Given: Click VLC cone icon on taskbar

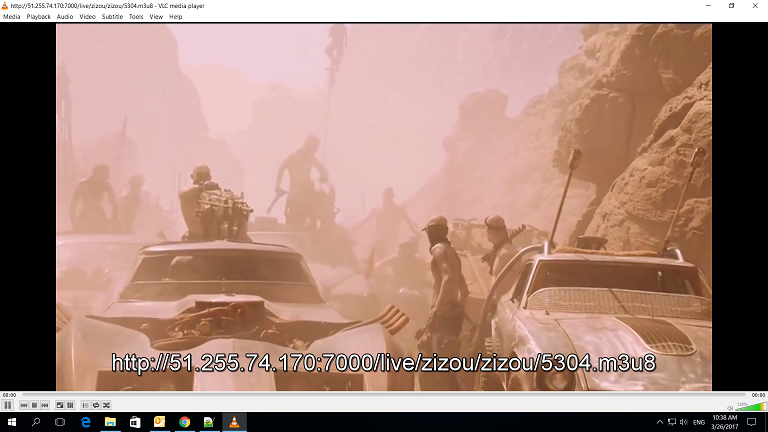Looking at the screenshot, I should pos(234,422).
